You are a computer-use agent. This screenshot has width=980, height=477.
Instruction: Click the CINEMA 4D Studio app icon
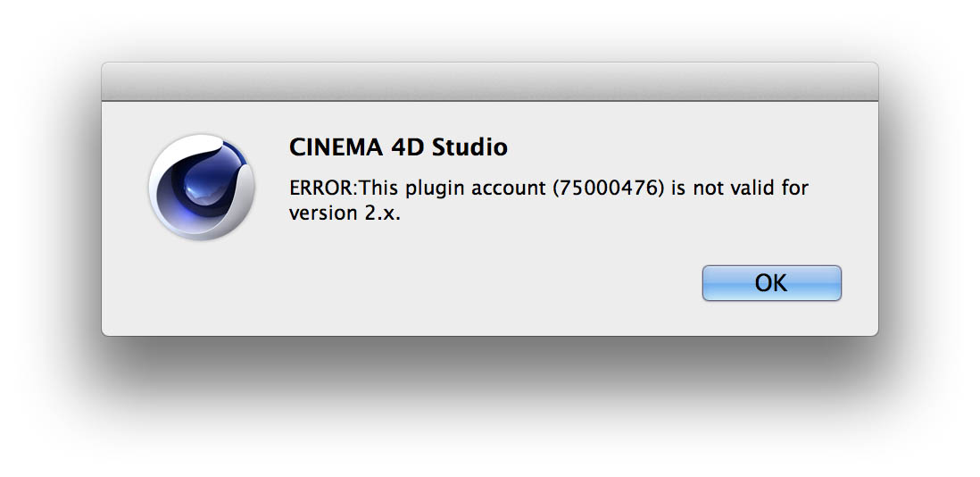(202, 187)
